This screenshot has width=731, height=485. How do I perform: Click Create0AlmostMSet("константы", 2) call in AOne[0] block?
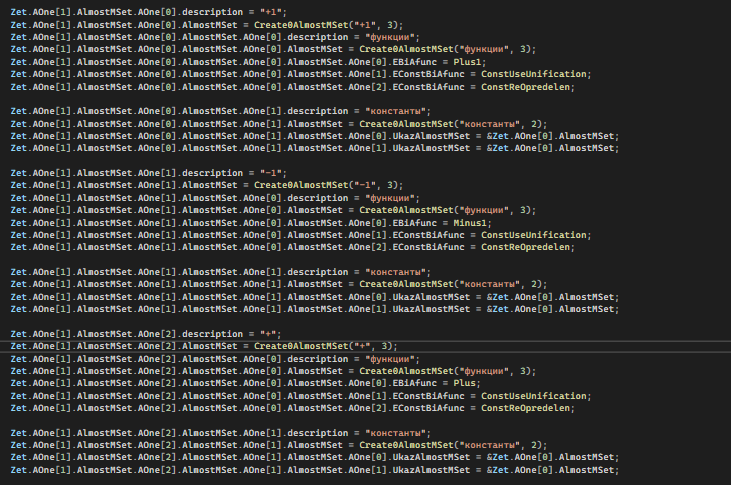coord(450,124)
